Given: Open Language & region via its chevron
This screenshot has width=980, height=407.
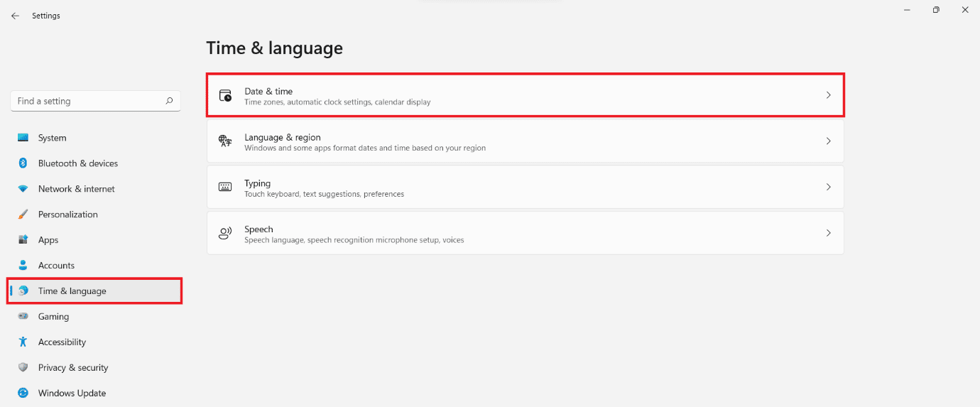Looking at the screenshot, I should pyautogui.click(x=828, y=141).
